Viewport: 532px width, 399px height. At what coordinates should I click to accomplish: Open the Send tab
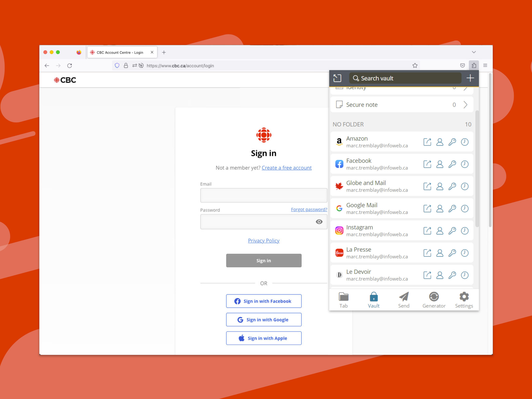[404, 300]
